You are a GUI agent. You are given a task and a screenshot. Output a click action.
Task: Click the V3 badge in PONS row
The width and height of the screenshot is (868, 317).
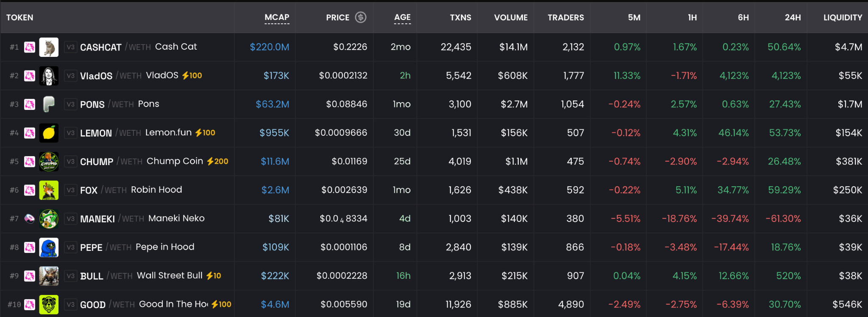(70, 104)
